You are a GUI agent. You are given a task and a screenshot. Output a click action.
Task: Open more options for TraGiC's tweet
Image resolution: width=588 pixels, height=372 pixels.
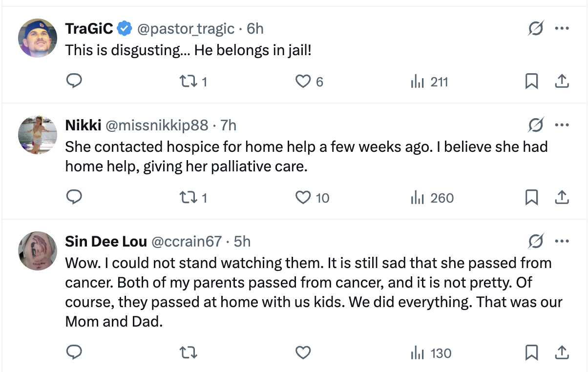click(562, 29)
